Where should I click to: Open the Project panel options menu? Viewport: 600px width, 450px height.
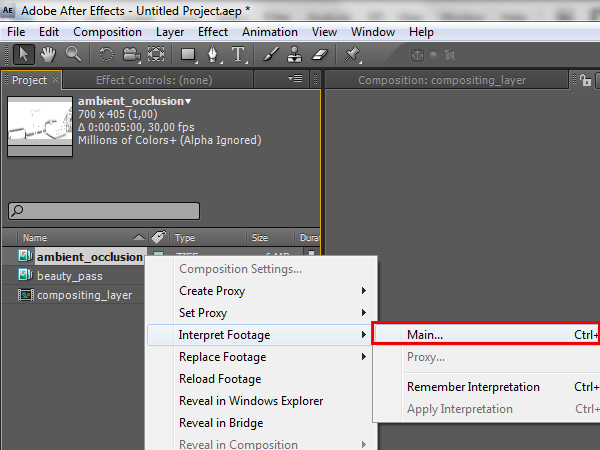[295, 79]
